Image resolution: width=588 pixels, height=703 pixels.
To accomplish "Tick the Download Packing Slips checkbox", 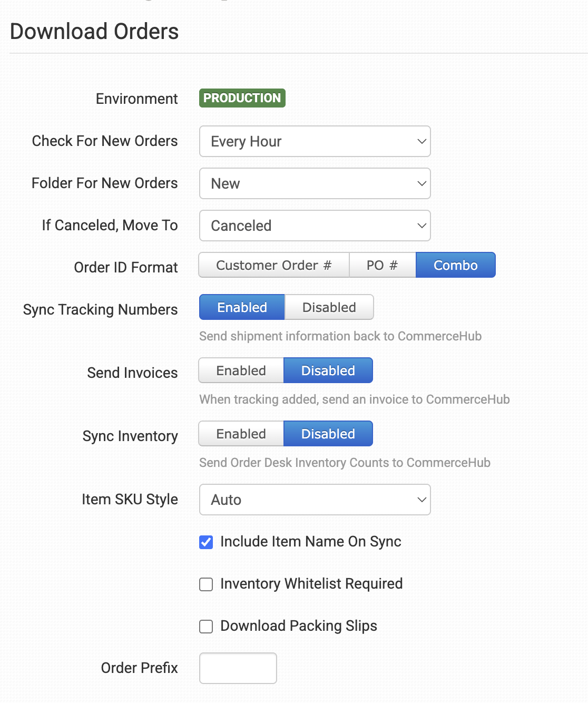I will coord(206,627).
